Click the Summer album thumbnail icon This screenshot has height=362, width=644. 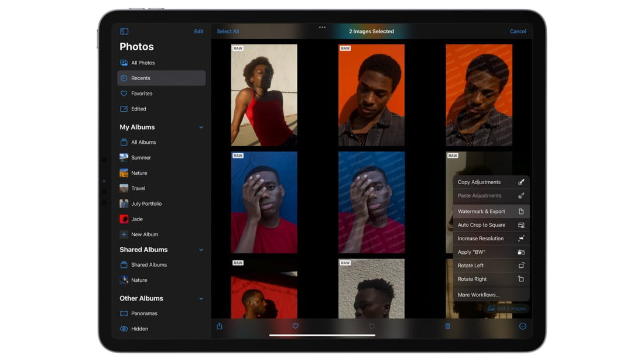click(124, 157)
